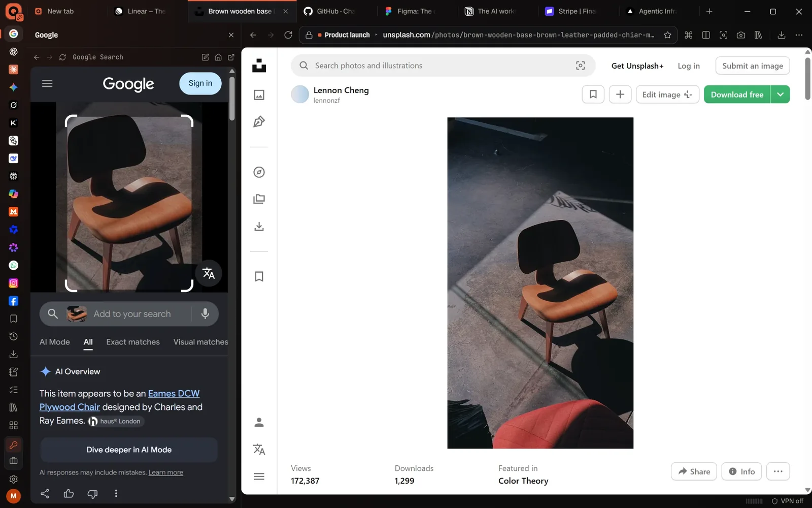The width and height of the screenshot is (812, 508).
Task: Click the voice search microphone in Google panel
Action: [205, 314]
